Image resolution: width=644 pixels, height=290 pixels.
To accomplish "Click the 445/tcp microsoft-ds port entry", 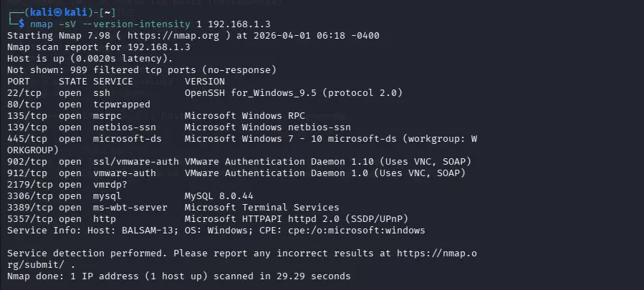I will pyautogui.click(x=24, y=139).
